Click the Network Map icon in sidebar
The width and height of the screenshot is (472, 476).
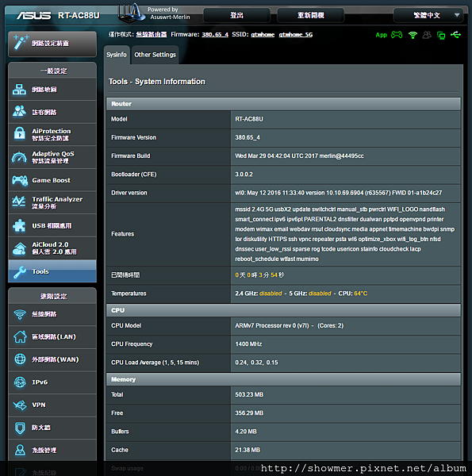coord(19,89)
